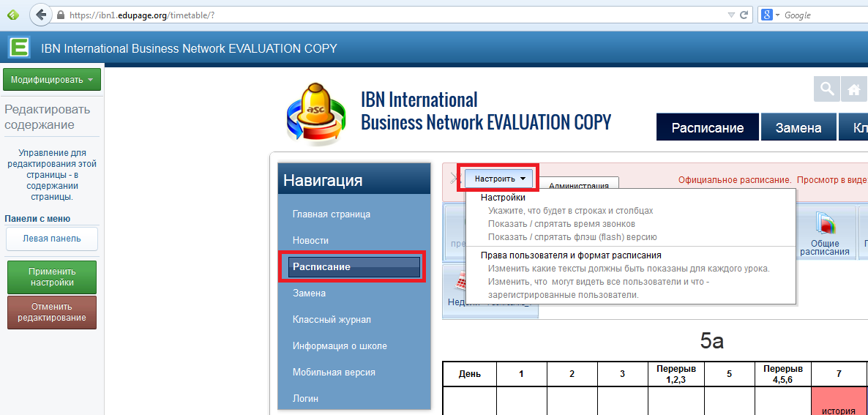
Task: Choose 'Показать / спрятать флэш (flash) версию'
Action: (x=572, y=237)
